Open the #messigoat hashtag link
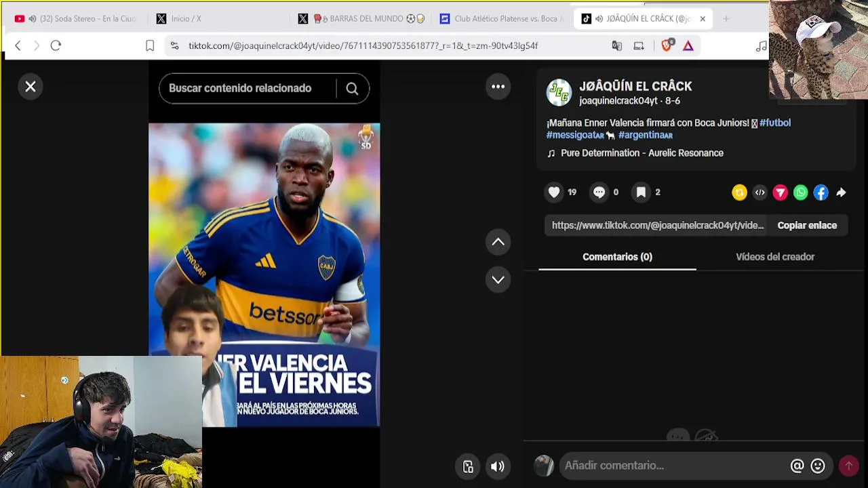Screen dimensions: 868x488 [575, 135]
